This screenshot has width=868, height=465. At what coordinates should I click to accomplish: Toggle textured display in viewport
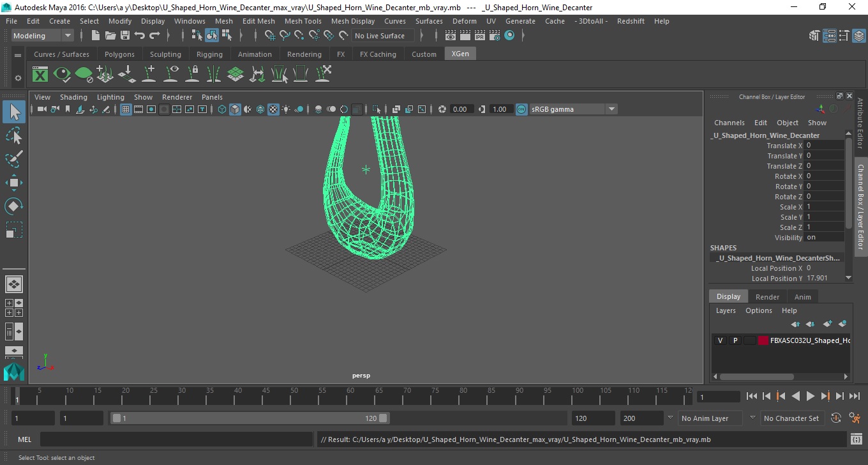273,109
